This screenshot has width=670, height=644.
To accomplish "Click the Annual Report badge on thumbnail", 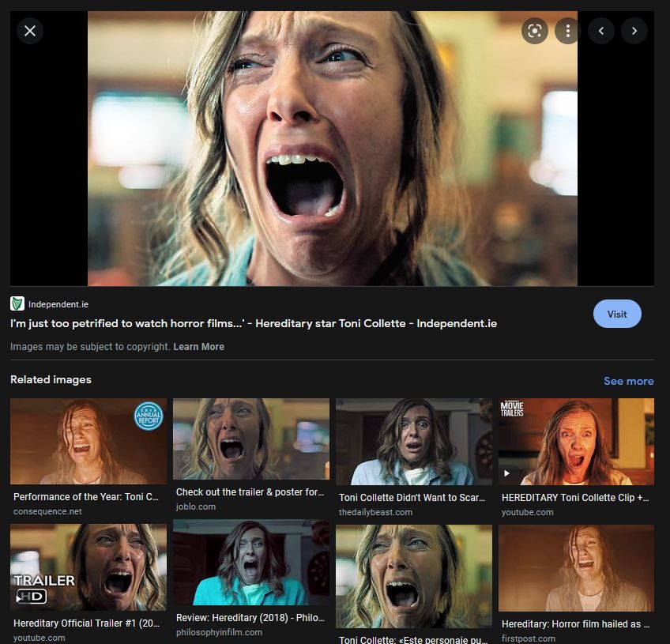I will pos(149,416).
